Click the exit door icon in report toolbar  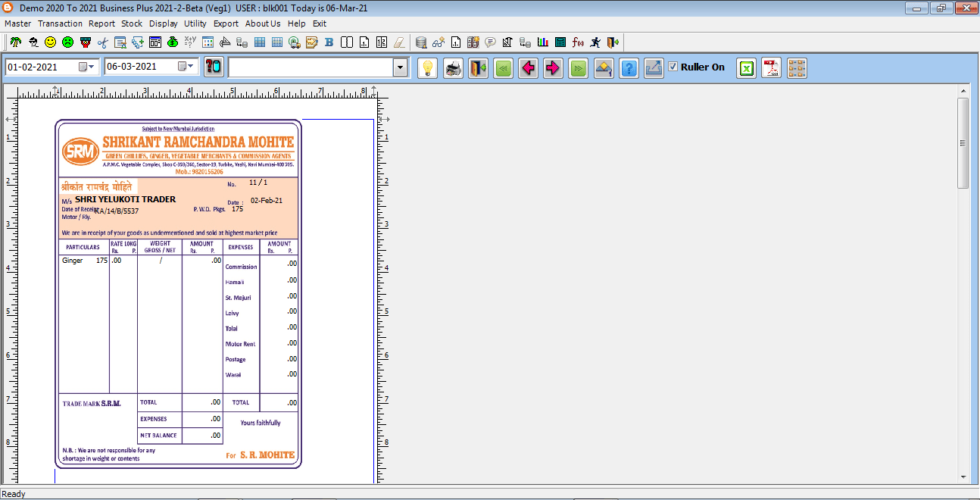(478, 68)
